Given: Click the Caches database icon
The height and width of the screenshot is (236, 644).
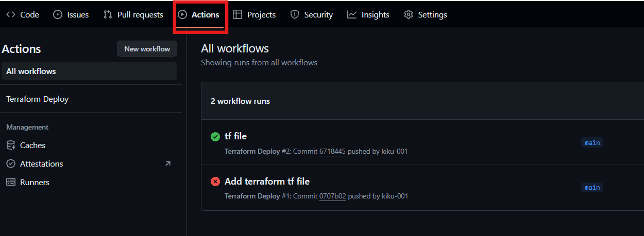Looking at the screenshot, I should [x=11, y=146].
